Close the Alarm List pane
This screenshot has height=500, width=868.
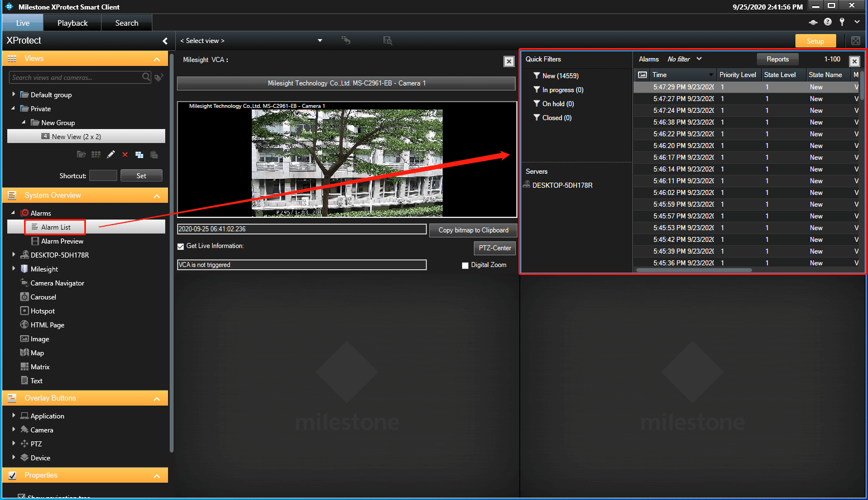[855, 61]
